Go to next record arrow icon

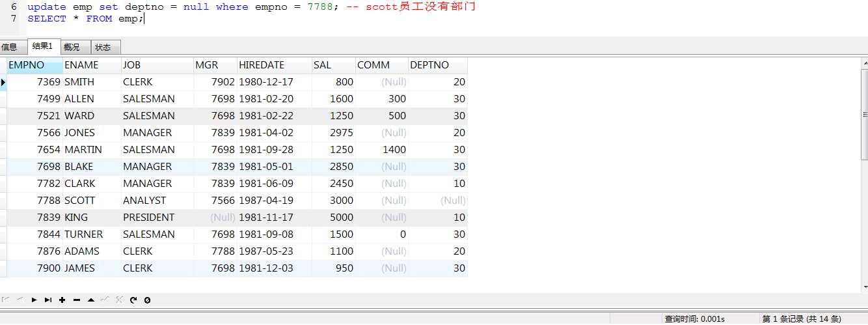[x=34, y=300]
